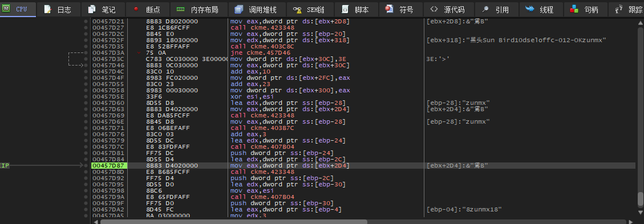Click the comment 3E:'>'

pos(438,59)
